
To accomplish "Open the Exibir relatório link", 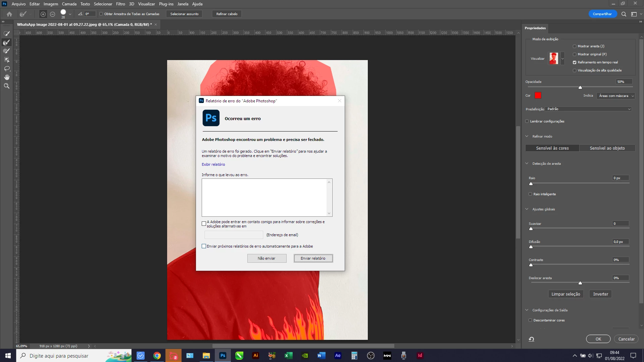I will tap(213, 164).
